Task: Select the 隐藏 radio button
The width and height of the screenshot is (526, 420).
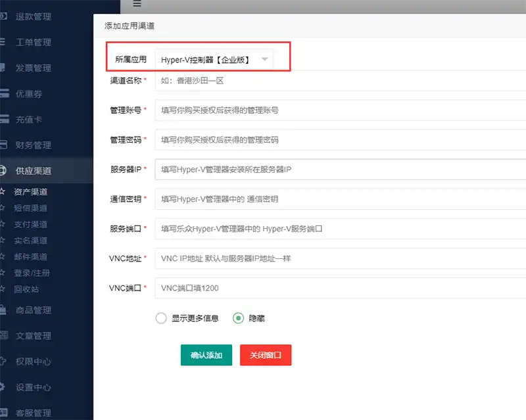Action: pyautogui.click(x=238, y=318)
